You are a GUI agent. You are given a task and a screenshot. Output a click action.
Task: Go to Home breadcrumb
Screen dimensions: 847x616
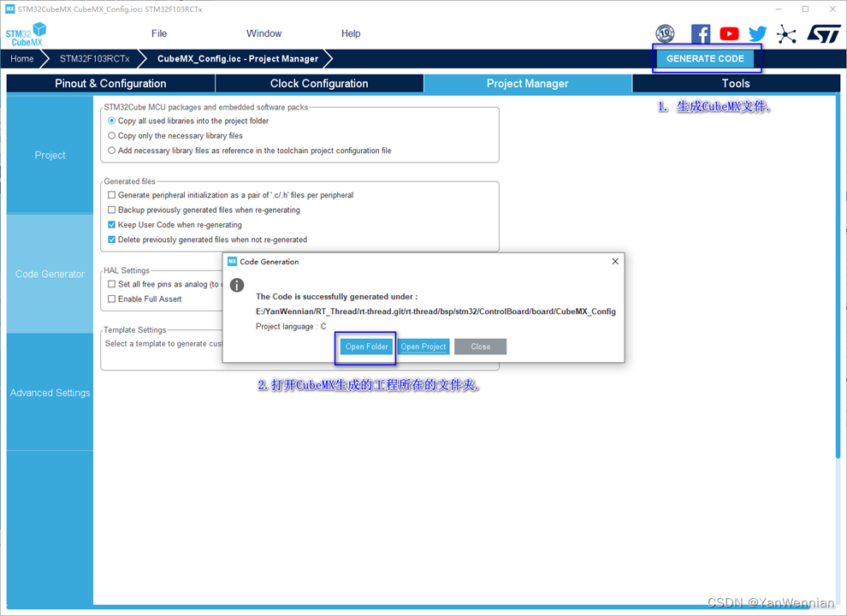tap(22, 58)
